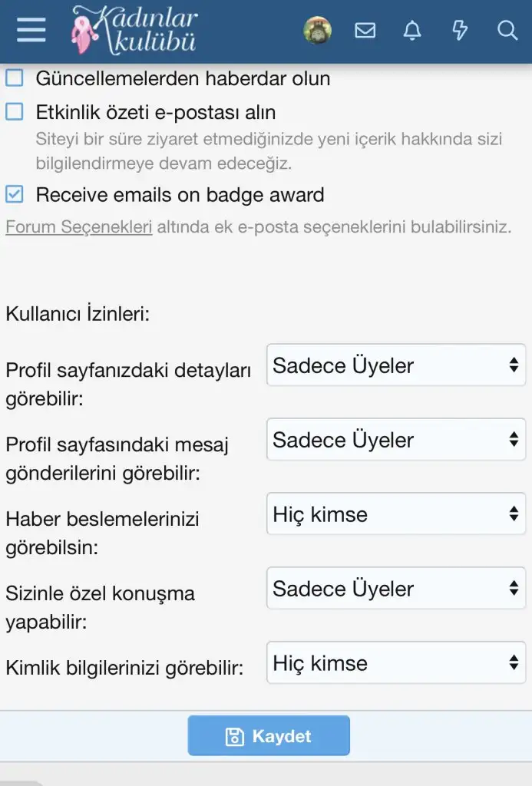The height and width of the screenshot is (786, 532).
Task: Click the lightning bolt what's new icon
Action: (x=460, y=31)
